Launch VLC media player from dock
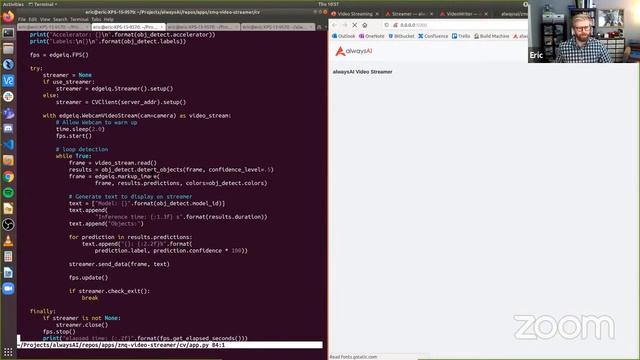Image resolution: width=640 pixels, height=360 pixels. (8, 241)
